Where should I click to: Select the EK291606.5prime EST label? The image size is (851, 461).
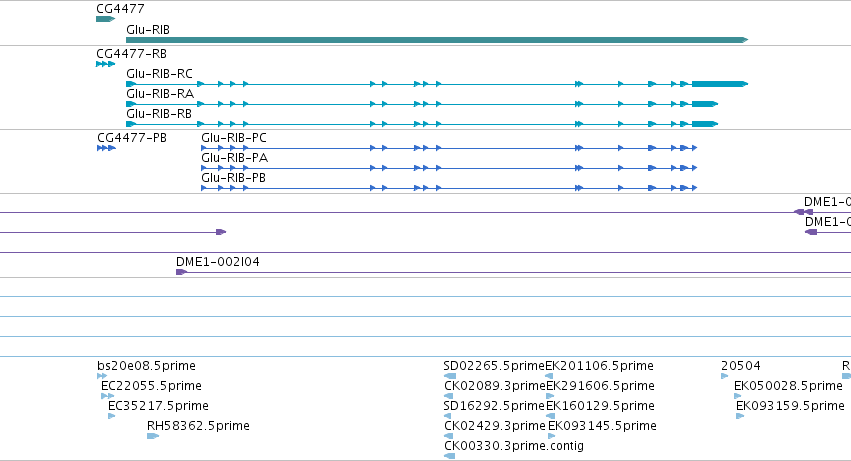pos(600,386)
